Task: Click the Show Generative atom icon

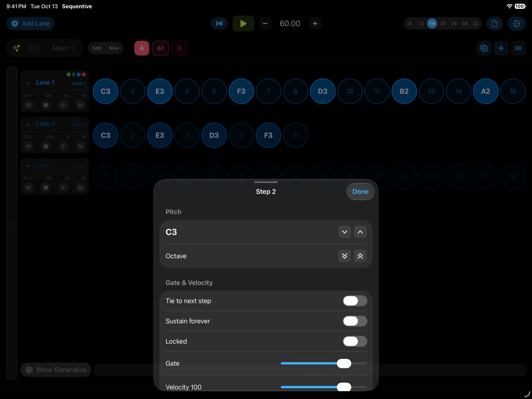Action: [x=29, y=370]
